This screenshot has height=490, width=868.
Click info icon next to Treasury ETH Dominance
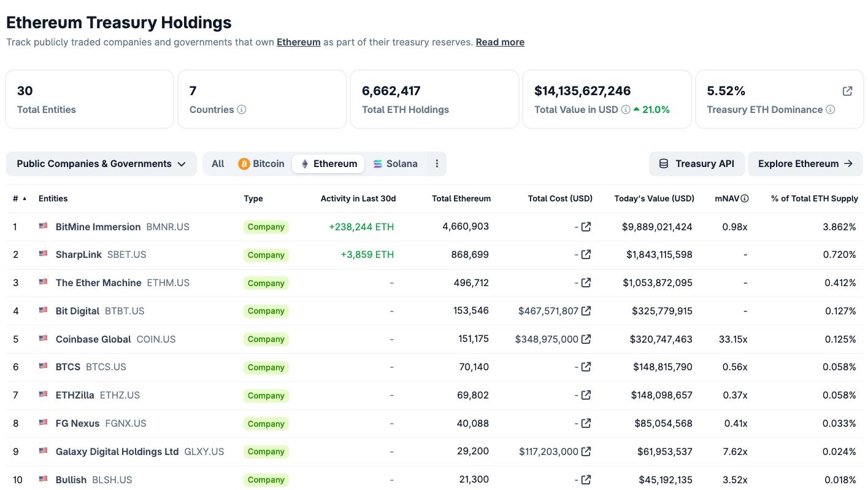tap(830, 110)
